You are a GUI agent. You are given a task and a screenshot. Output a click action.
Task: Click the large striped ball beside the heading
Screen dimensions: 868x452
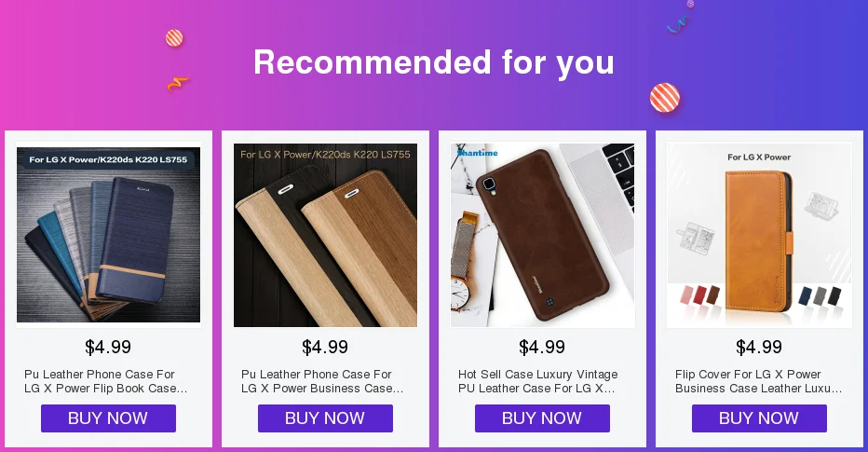(665, 98)
